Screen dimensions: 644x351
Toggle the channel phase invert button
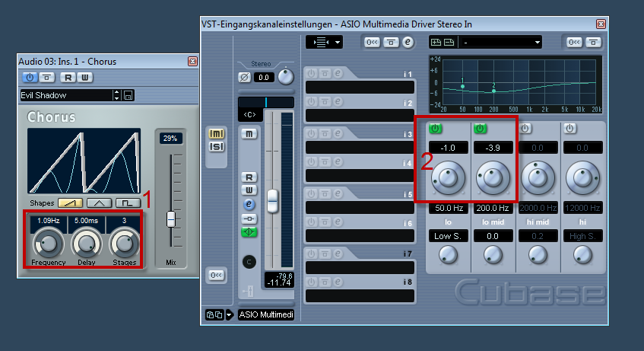tap(244, 77)
